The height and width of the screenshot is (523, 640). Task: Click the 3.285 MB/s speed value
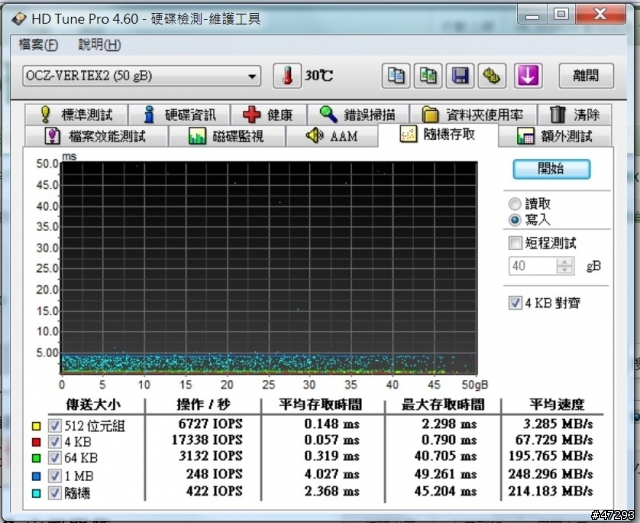pos(558,424)
